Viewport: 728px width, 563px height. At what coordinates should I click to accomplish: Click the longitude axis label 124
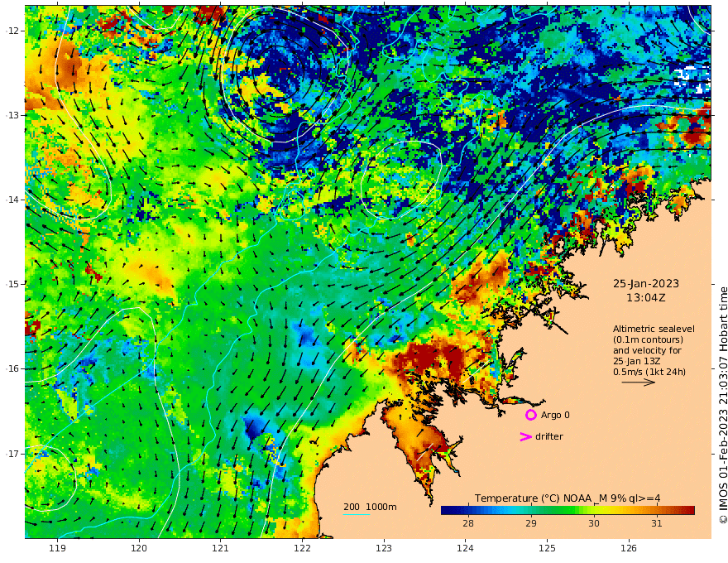point(466,549)
